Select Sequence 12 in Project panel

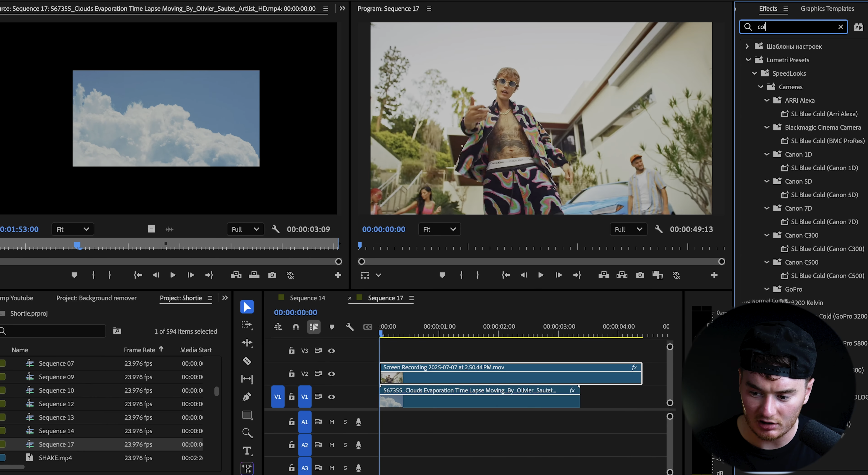(x=56, y=404)
